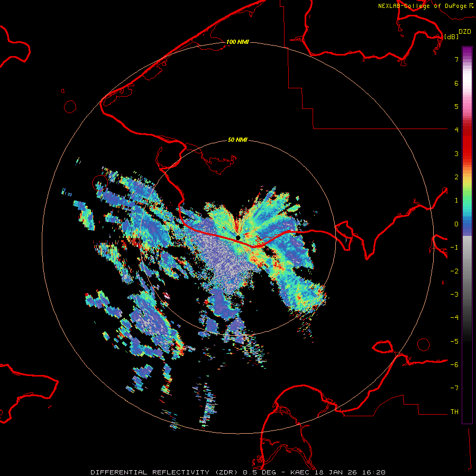
Task: Click the -7 value on color scale
Action: [x=454, y=388]
